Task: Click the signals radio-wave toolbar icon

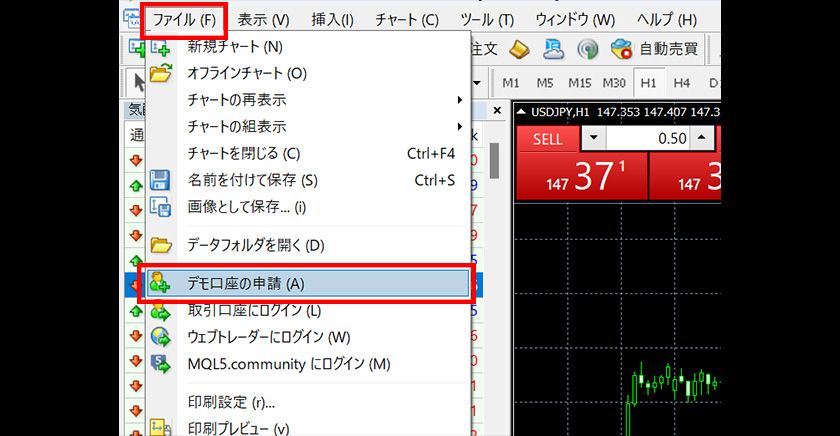Action: click(588, 50)
